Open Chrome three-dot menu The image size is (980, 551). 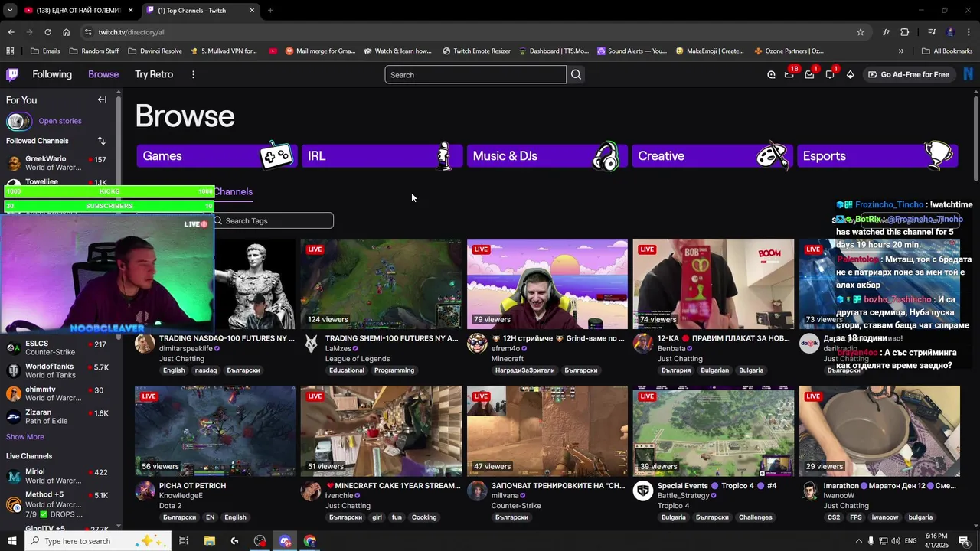point(969,32)
